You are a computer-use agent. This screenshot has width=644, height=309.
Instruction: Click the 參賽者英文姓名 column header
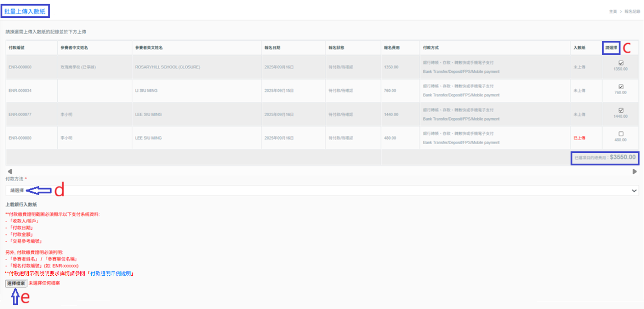pyautogui.click(x=149, y=47)
